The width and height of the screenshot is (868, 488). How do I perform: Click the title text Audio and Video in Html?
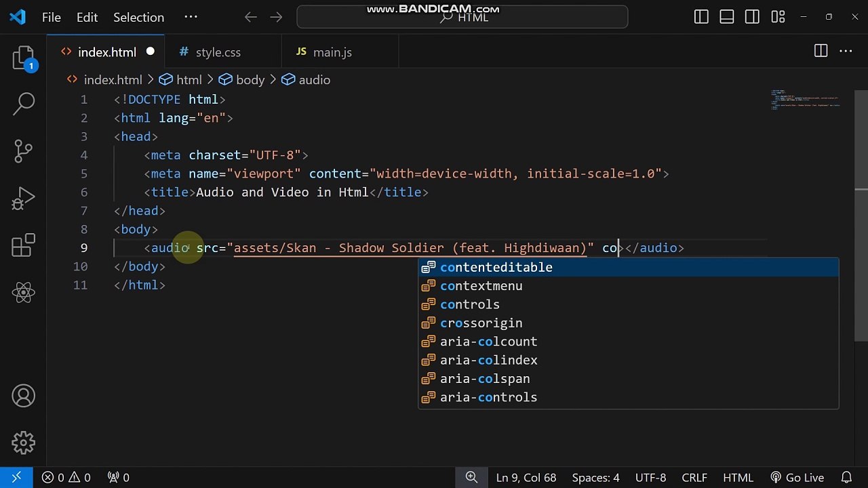(x=282, y=192)
